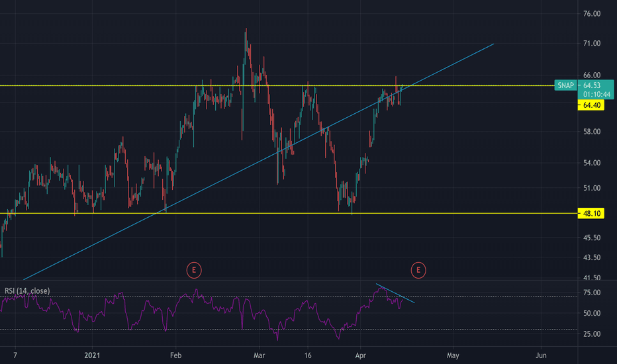The image size is (617, 364).
Task: Click the RSI 25.00 axis value
Action: [x=592, y=334]
